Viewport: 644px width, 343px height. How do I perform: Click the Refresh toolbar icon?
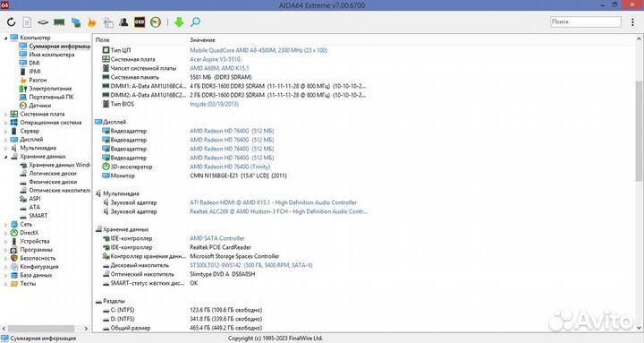pos(11,22)
